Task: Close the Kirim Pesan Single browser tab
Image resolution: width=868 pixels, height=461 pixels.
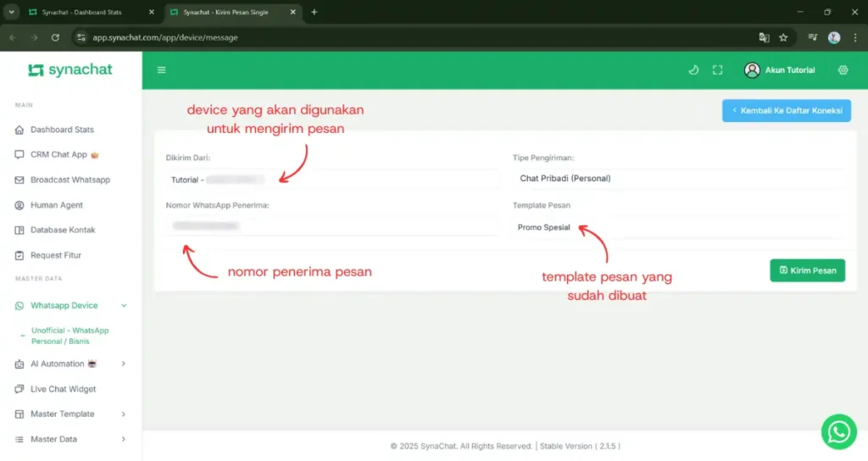Action: pos(292,12)
